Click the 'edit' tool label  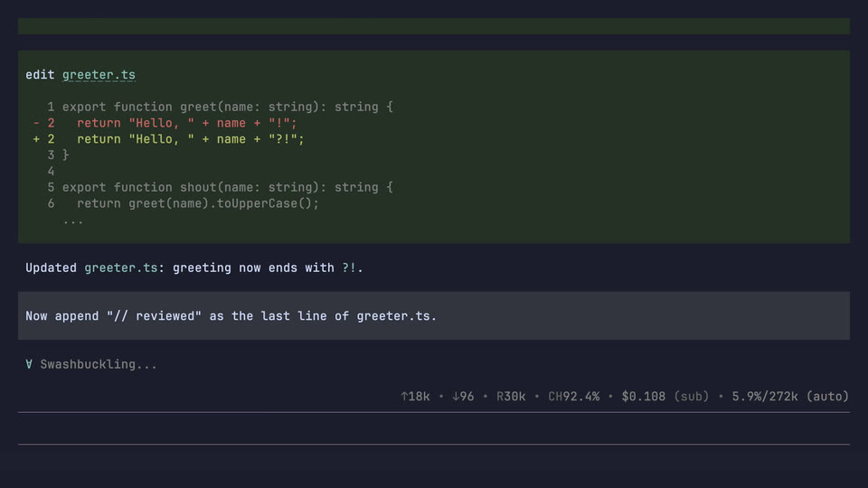tap(40, 75)
